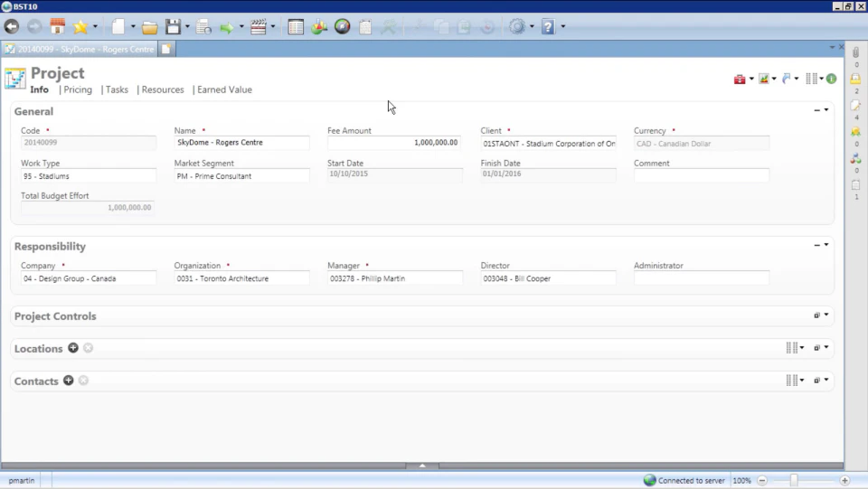Click the red toolbox icon

(x=740, y=80)
